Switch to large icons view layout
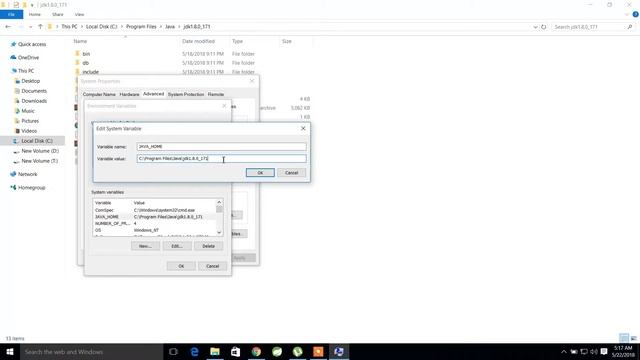The height and width of the screenshot is (360, 640). tap(633, 338)
